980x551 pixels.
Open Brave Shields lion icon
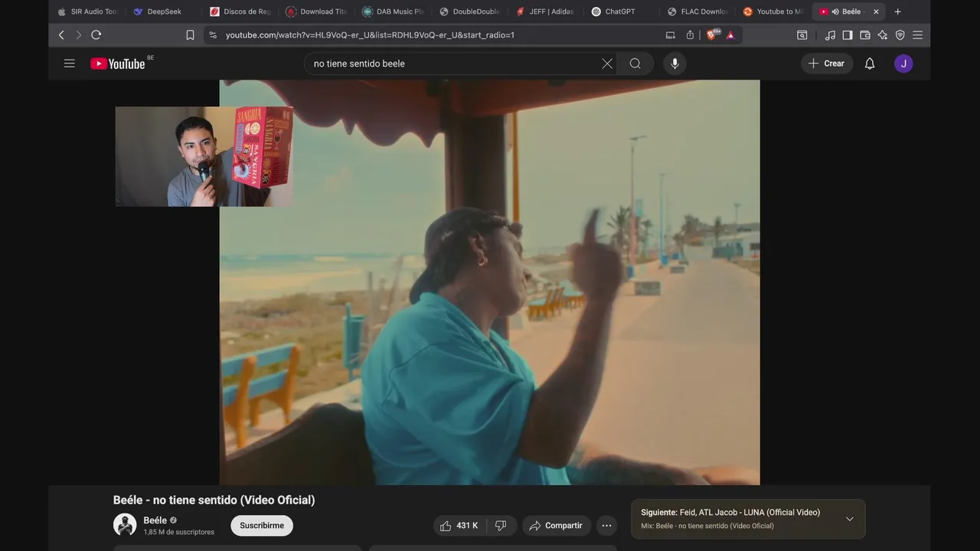712,34
